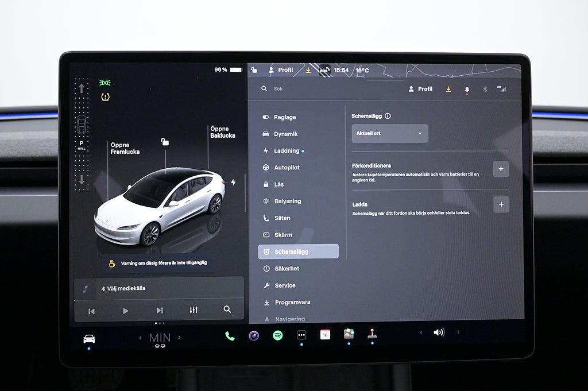The width and height of the screenshot is (588, 391).
Task: Toggle the car lock icon above vehicle
Action: [x=165, y=142]
